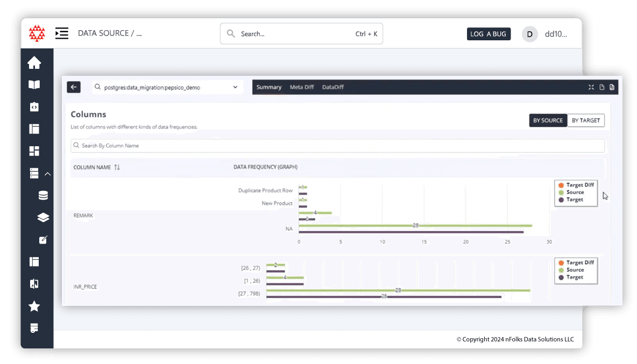The image size is (637, 364).
Task: Sort by COLUMN NAME arrows
Action: tap(117, 167)
